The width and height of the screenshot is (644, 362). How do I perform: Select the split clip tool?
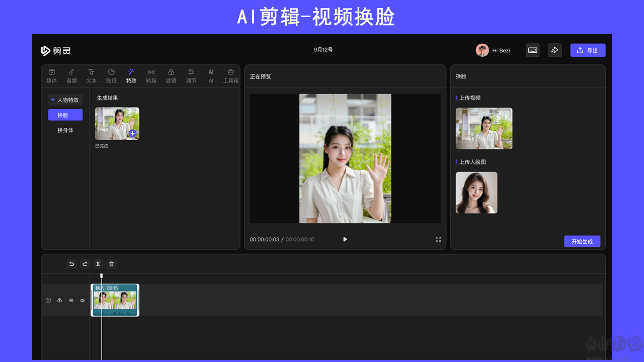click(98, 263)
